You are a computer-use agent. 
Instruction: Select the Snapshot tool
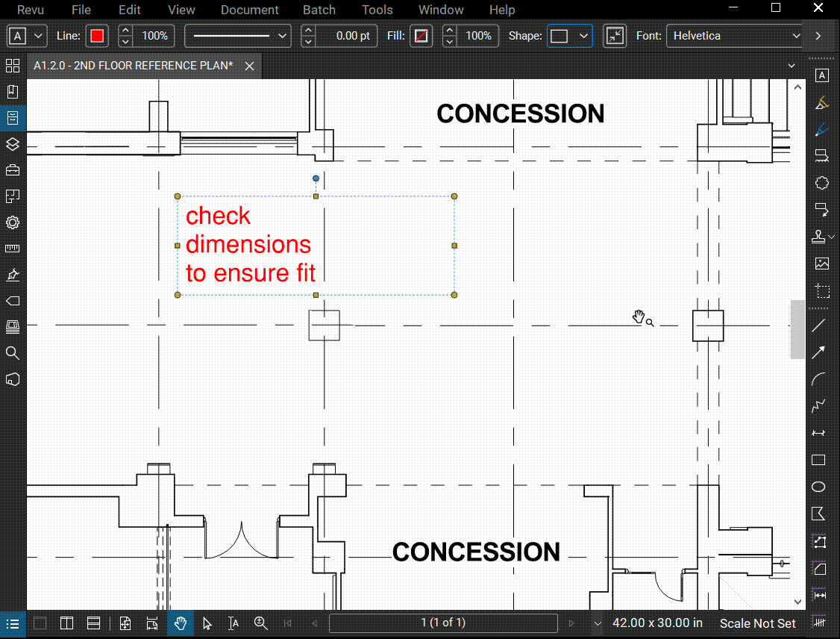coord(823,292)
